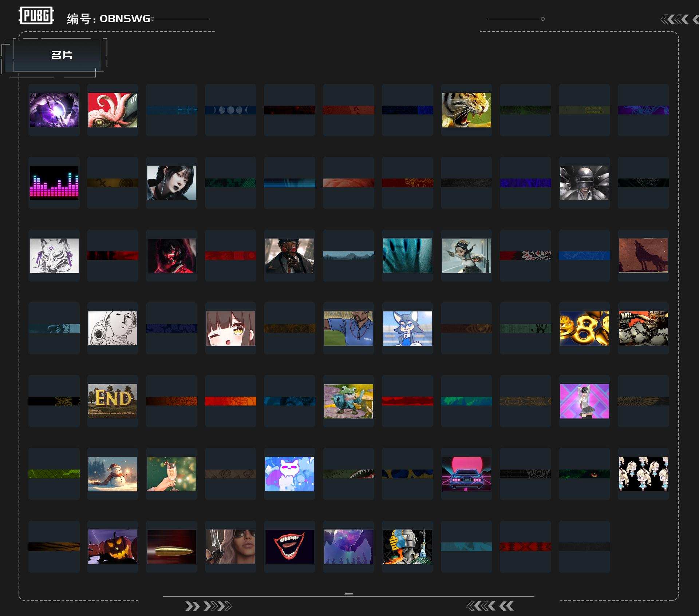
Task: Select the purple energy orb name card
Action: point(54,110)
